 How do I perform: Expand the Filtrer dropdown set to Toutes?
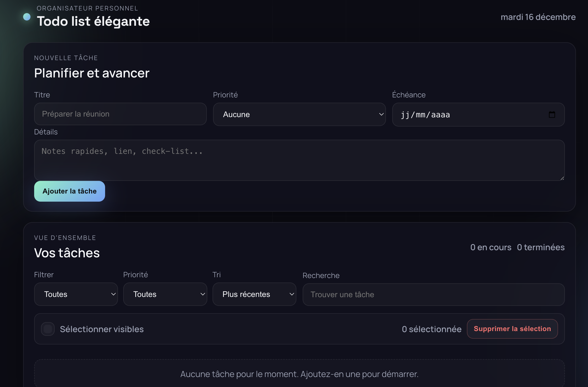tap(76, 294)
